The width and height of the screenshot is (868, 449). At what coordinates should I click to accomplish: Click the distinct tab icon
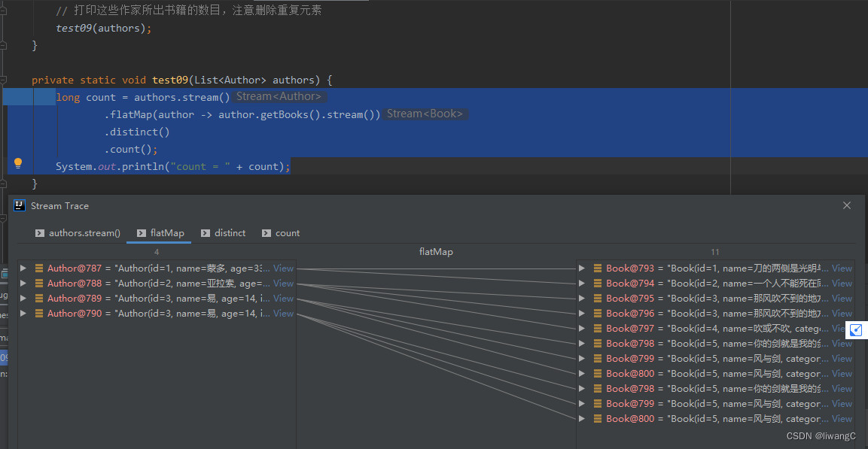206,233
